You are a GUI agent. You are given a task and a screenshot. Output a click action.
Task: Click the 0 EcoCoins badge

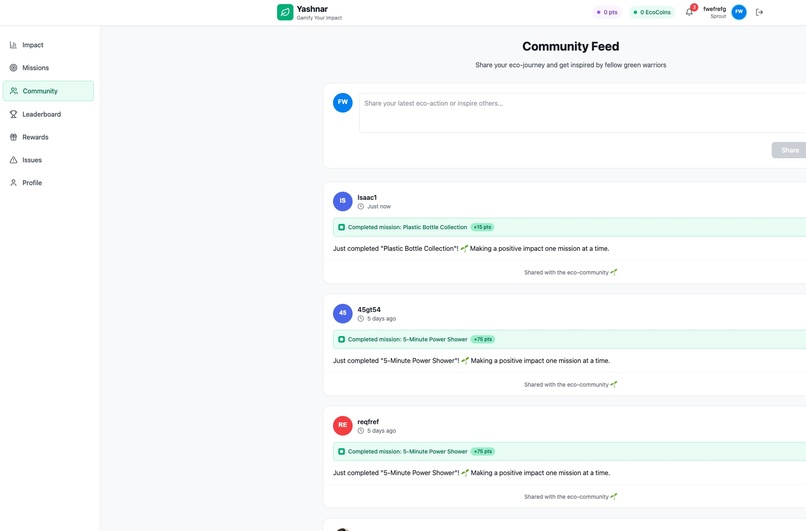(x=652, y=12)
